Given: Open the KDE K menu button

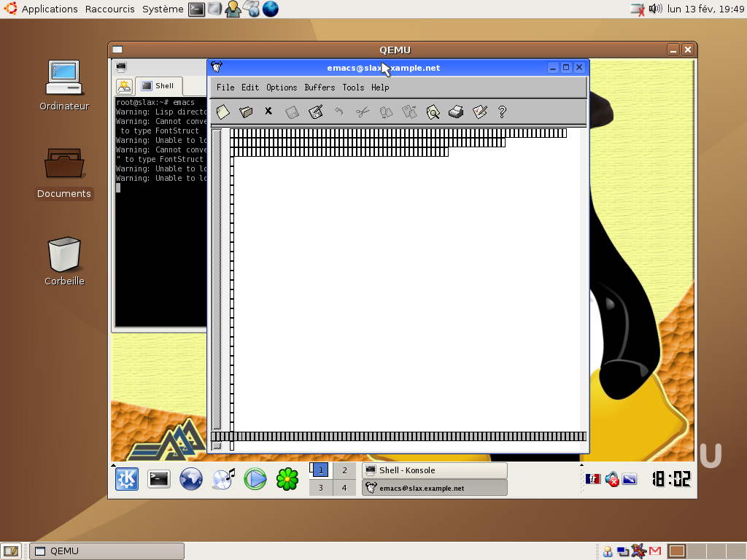Looking at the screenshot, I should pyautogui.click(x=127, y=479).
